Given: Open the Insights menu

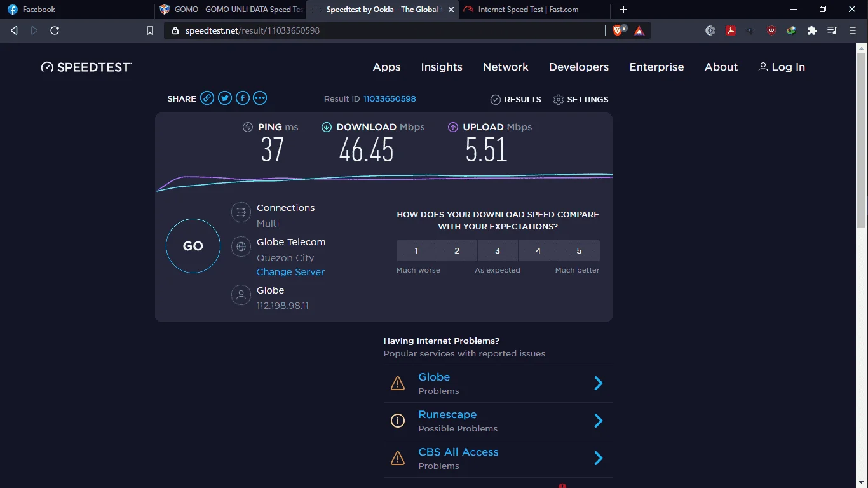Looking at the screenshot, I should pos(442,67).
